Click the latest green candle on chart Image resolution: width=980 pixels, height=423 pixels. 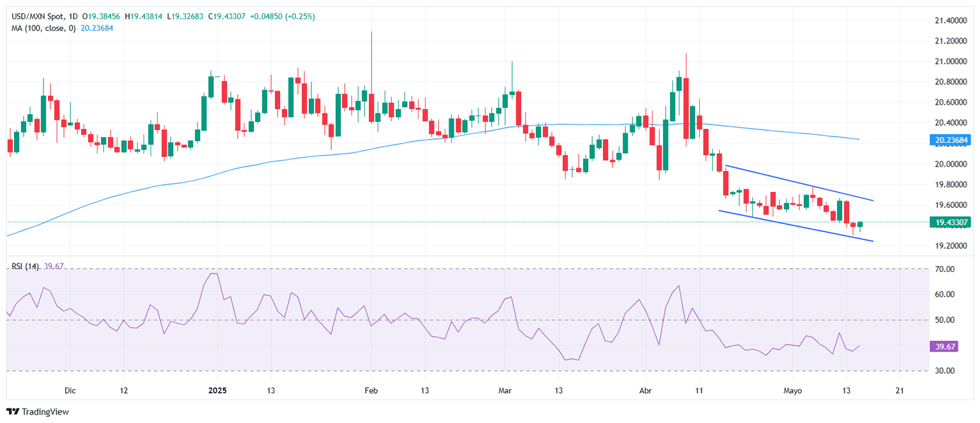[x=860, y=225]
